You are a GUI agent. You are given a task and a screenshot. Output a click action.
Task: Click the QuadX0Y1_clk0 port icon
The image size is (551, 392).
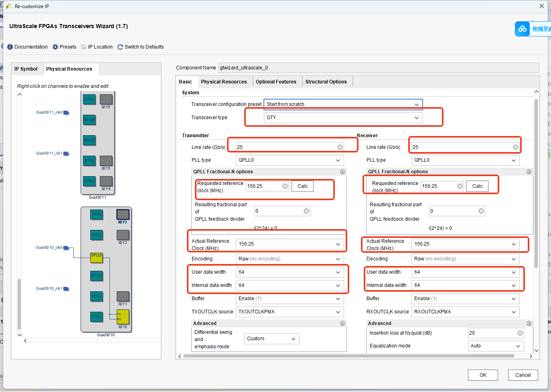(67, 113)
